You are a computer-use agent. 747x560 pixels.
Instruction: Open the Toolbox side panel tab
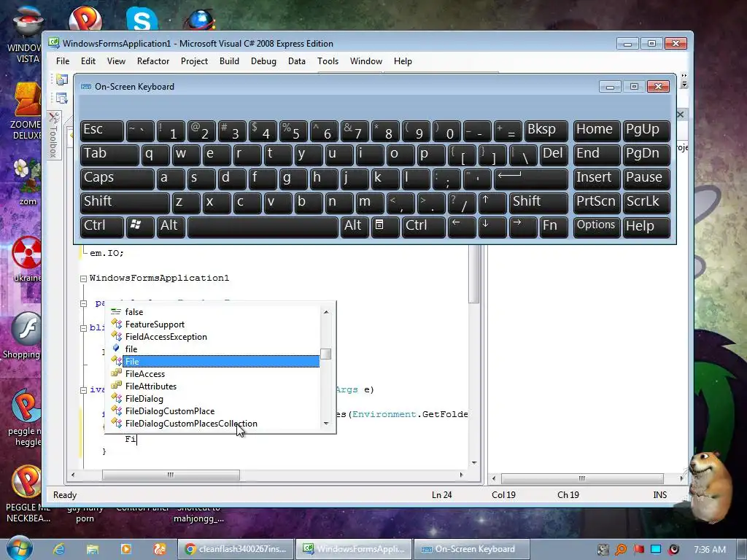53,136
